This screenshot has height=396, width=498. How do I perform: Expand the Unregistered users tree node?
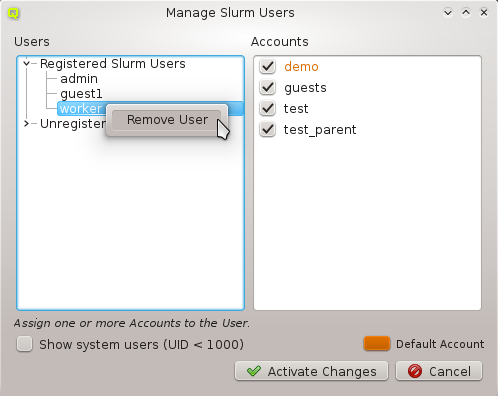(x=26, y=123)
